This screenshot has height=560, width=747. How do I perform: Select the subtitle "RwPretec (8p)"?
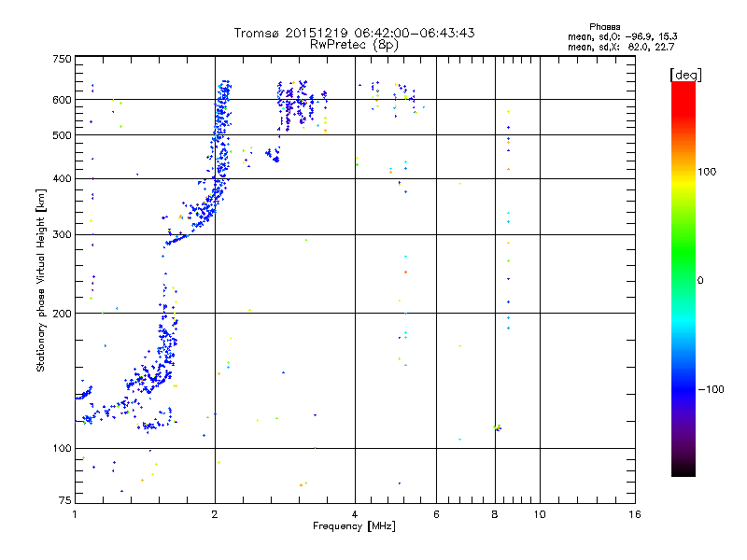tap(354, 45)
